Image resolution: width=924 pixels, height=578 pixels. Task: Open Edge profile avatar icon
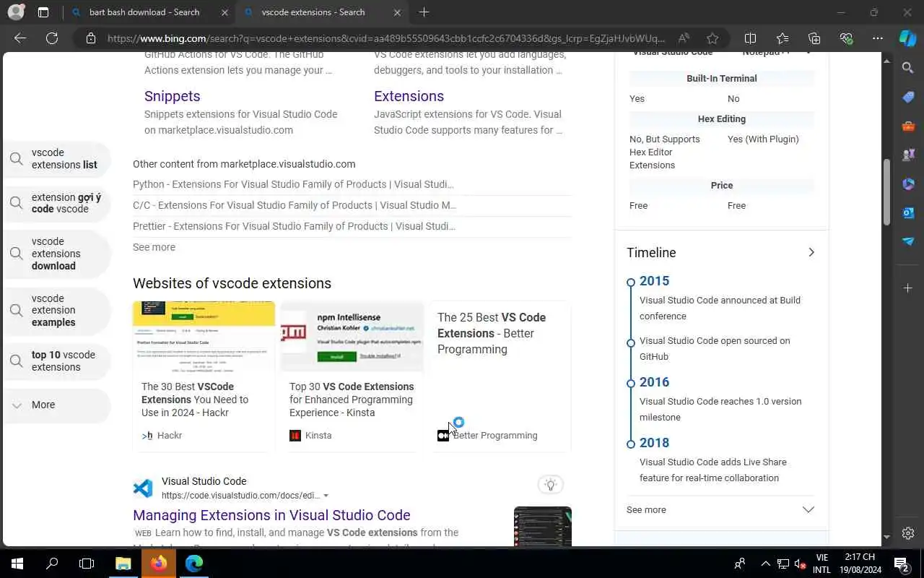tap(15, 12)
